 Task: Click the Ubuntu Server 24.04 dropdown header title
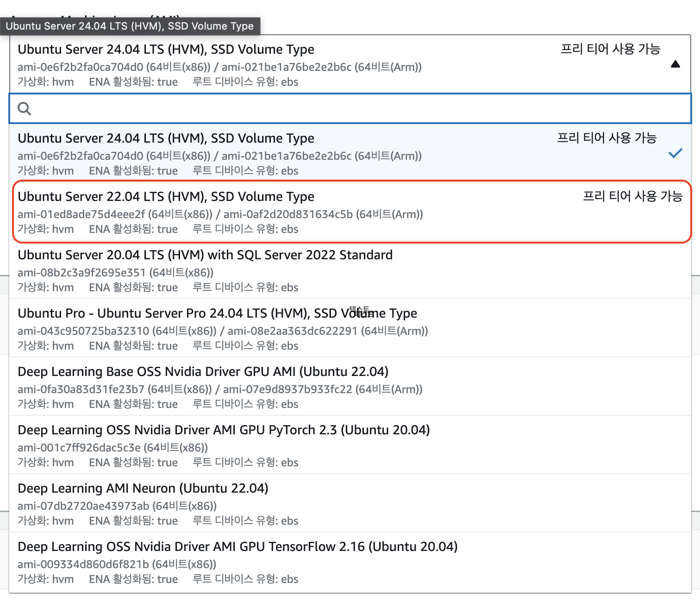166,50
